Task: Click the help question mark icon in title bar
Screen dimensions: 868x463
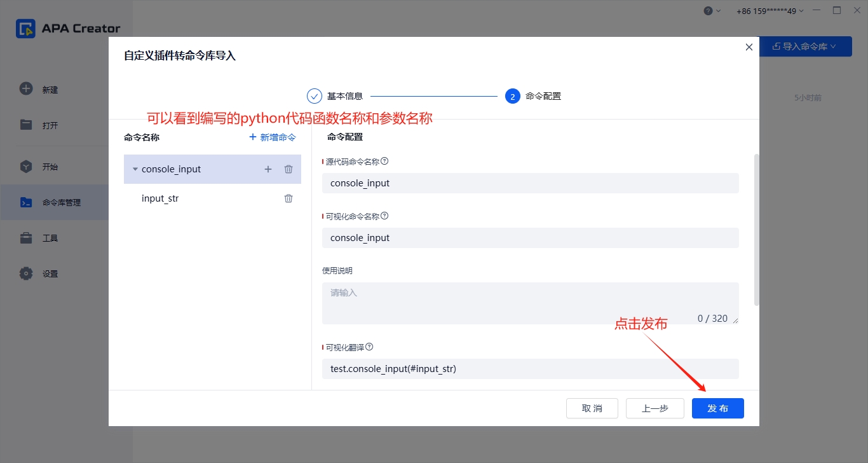Action: (x=708, y=11)
